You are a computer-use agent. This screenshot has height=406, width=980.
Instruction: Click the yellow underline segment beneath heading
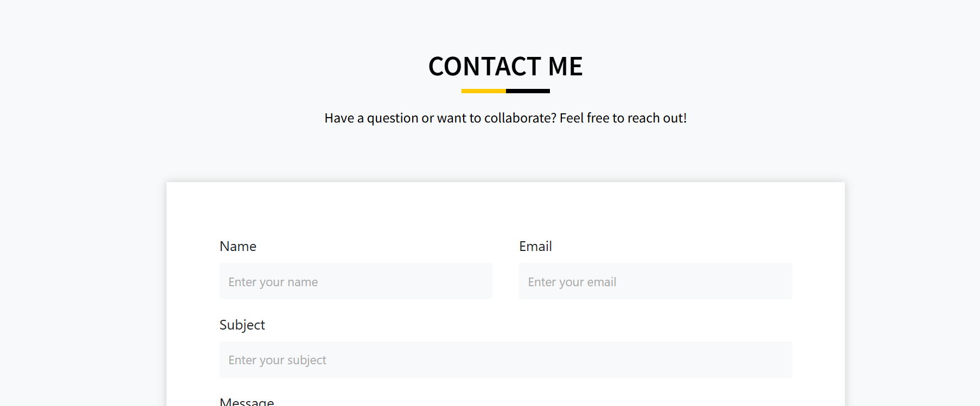(x=484, y=91)
